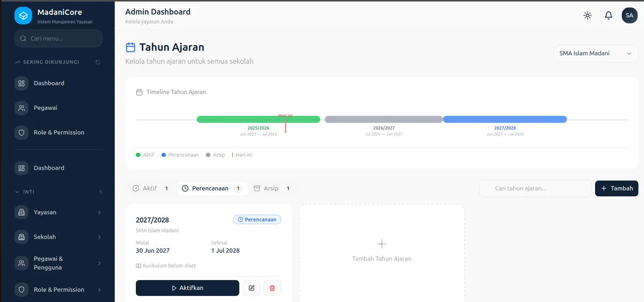
Task: Click the Tambah button
Action: pos(617,188)
